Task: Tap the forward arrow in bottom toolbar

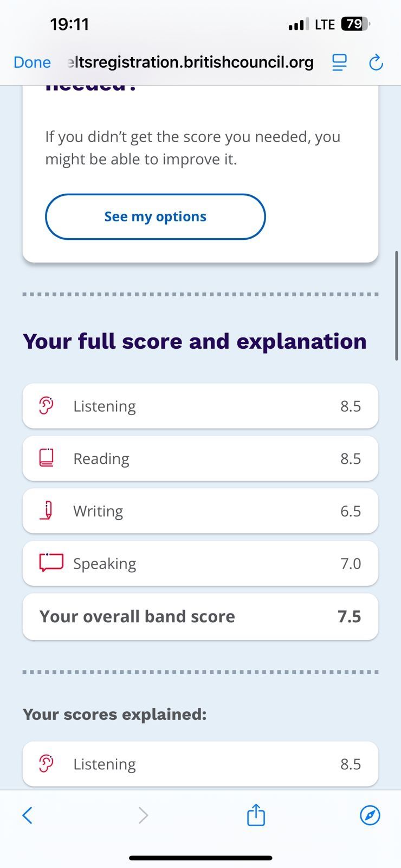Action: point(143,815)
